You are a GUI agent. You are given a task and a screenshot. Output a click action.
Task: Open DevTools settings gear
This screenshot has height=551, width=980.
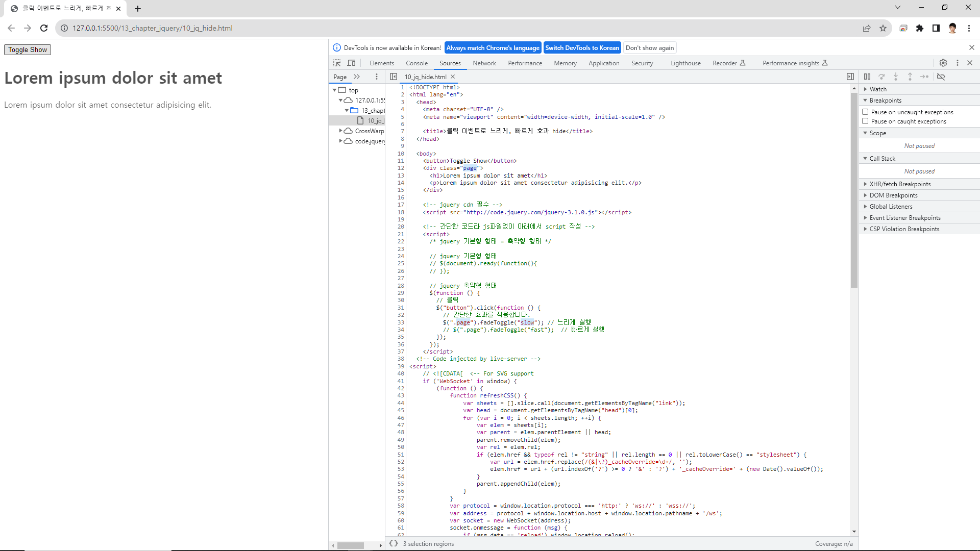point(943,63)
